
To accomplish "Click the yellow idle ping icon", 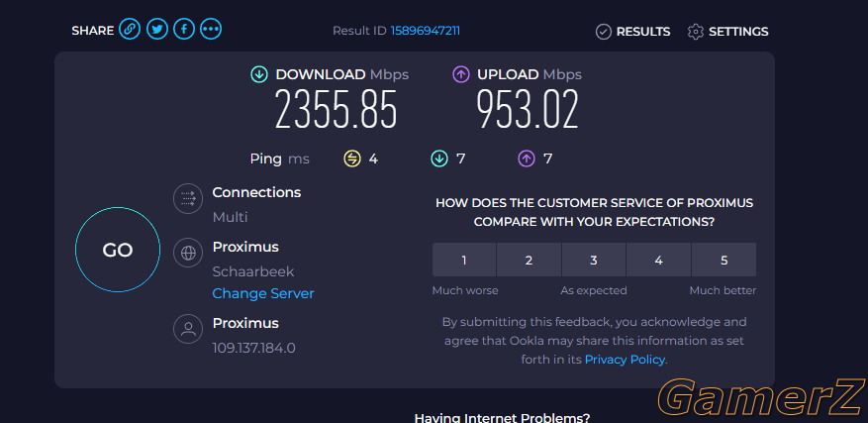I will tap(351, 159).
